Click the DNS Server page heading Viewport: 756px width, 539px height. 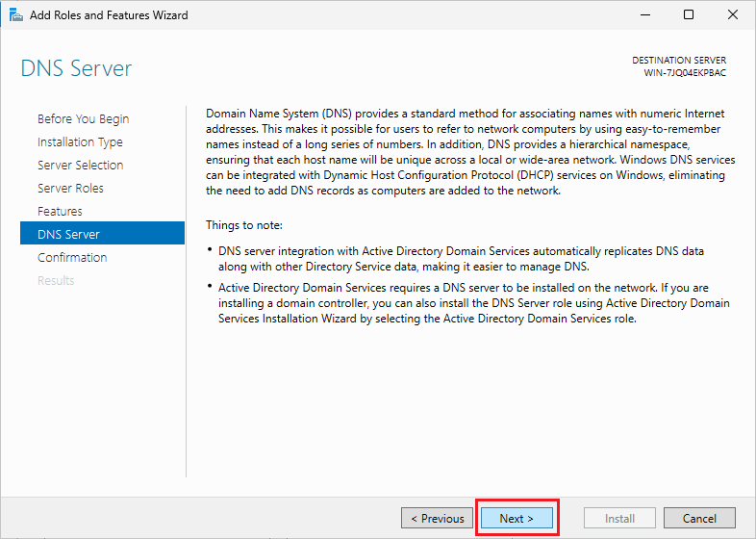point(76,69)
